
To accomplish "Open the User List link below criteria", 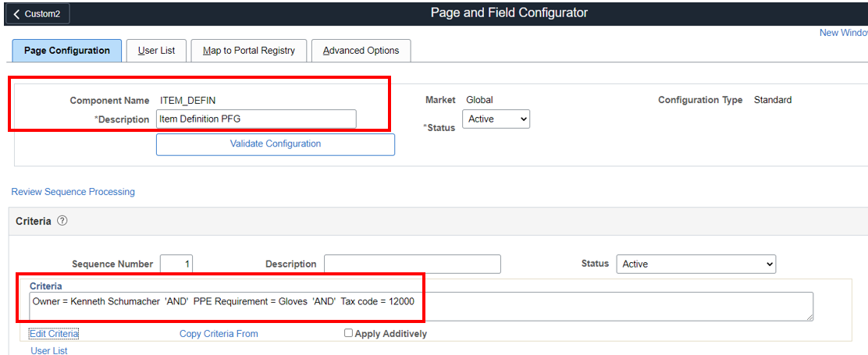I will click(49, 351).
